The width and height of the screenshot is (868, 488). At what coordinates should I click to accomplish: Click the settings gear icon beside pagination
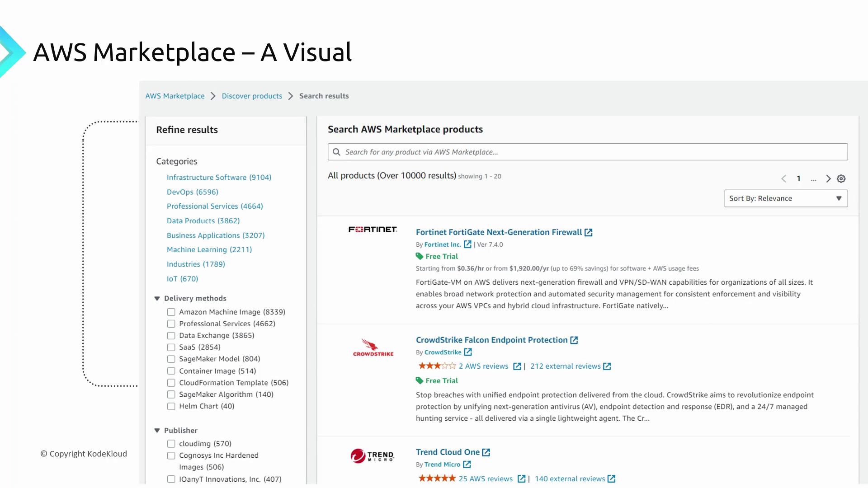[x=841, y=178]
